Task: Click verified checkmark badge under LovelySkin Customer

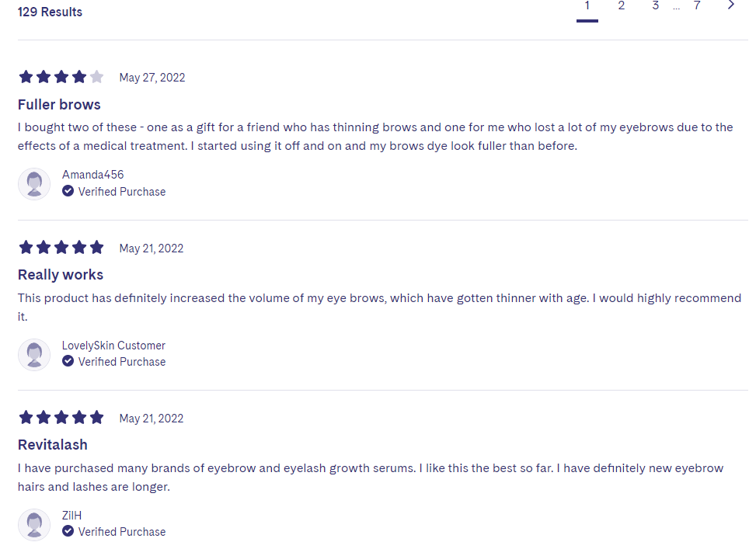Action: click(x=68, y=361)
